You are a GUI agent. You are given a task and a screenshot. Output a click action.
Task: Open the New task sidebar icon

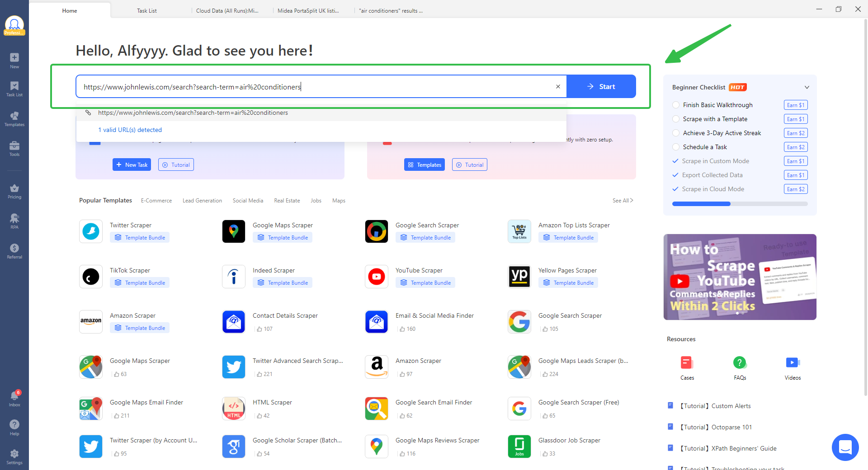click(14, 61)
